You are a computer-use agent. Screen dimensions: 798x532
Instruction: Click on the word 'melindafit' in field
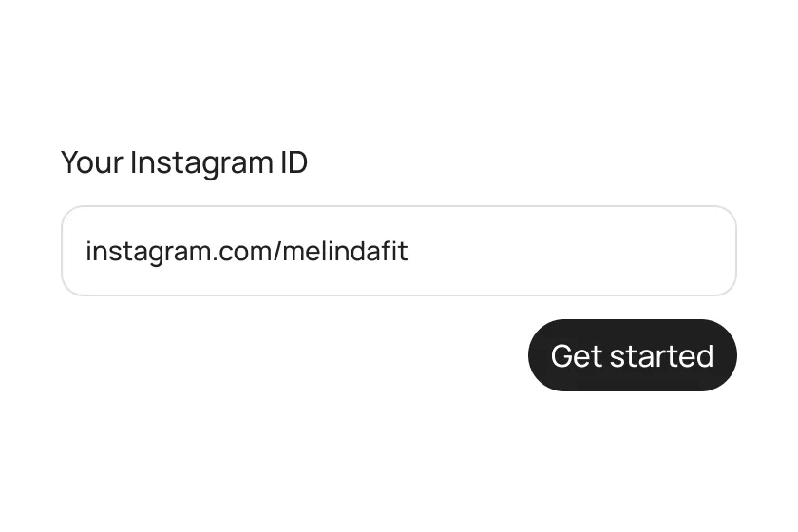pos(345,251)
